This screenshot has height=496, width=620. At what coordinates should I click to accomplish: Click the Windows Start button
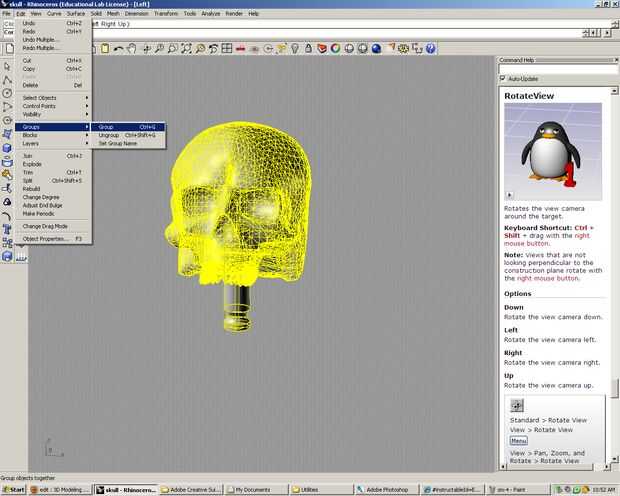pos(14,490)
